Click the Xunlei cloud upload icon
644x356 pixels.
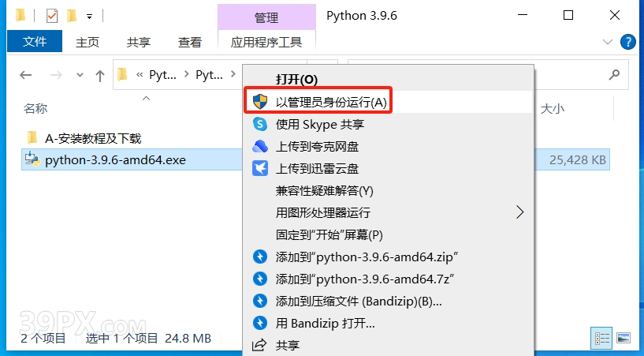[x=260, y=168]
